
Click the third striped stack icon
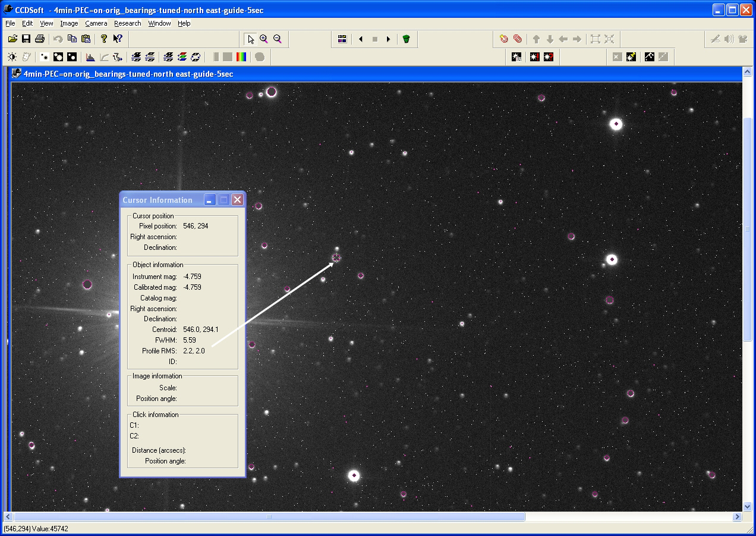(x=168, y=57)
